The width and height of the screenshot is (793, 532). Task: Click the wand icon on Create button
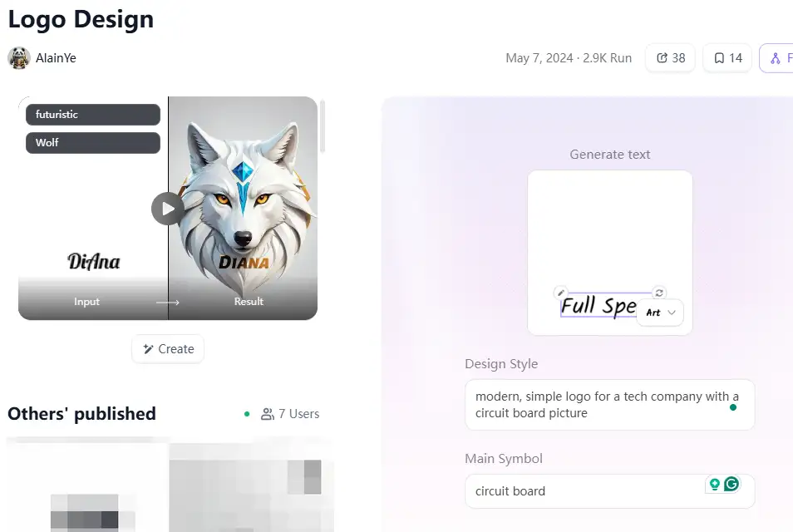click(148, 349)
